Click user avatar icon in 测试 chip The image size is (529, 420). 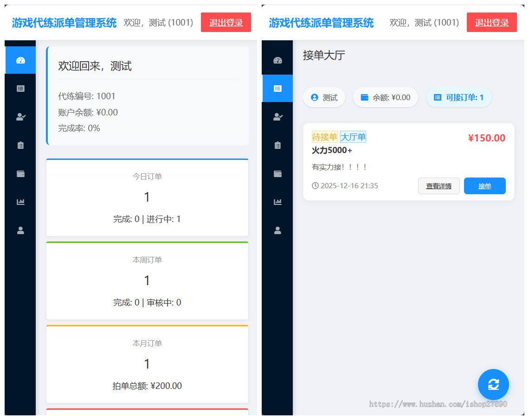315,97
